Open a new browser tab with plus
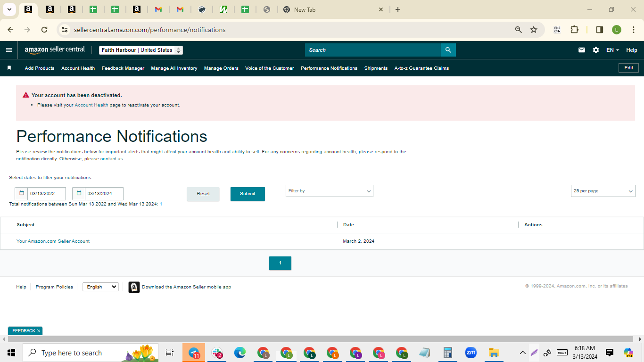Screen dimensions: 644x362 tap(398, 9)
